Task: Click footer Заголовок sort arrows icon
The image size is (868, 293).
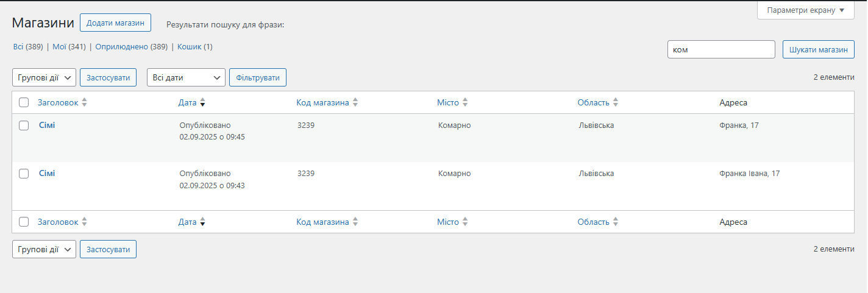Action: pyautogui.click(x=84, y=222)
